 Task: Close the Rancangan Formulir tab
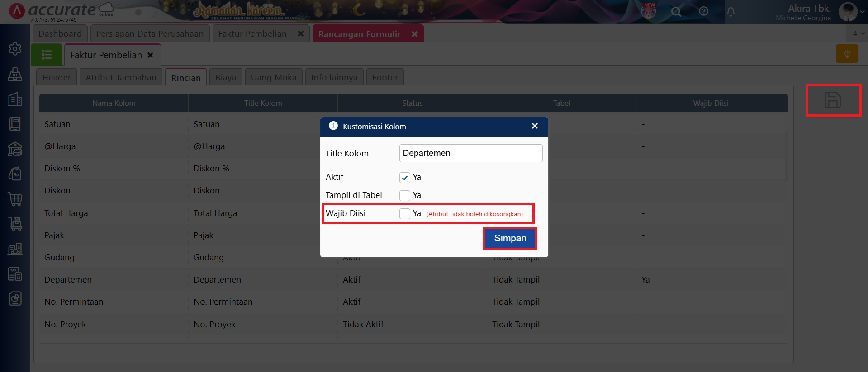coord(414,34)
